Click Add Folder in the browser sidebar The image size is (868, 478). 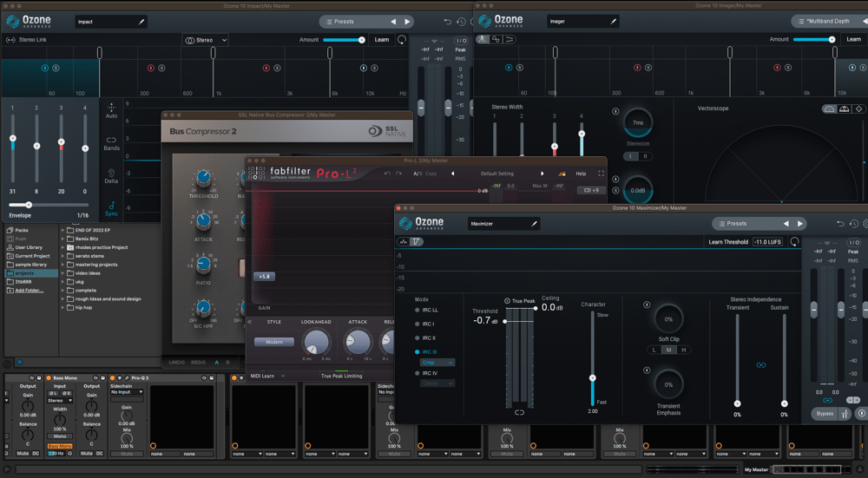pyautogui.click(x=30, y=291)
